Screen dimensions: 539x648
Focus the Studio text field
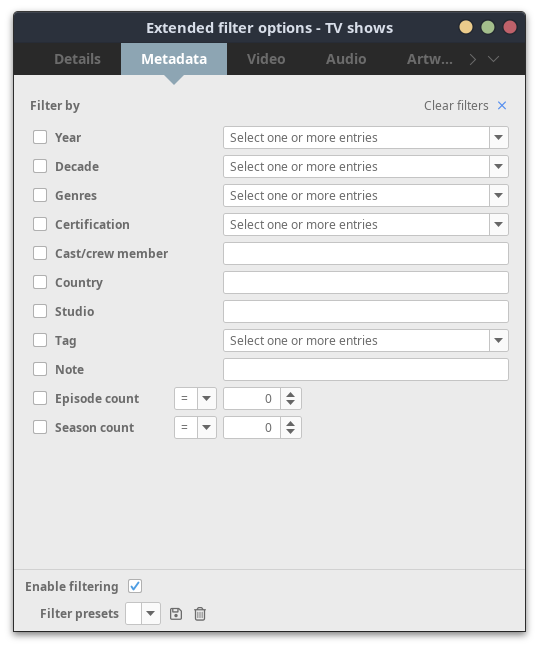366,312
